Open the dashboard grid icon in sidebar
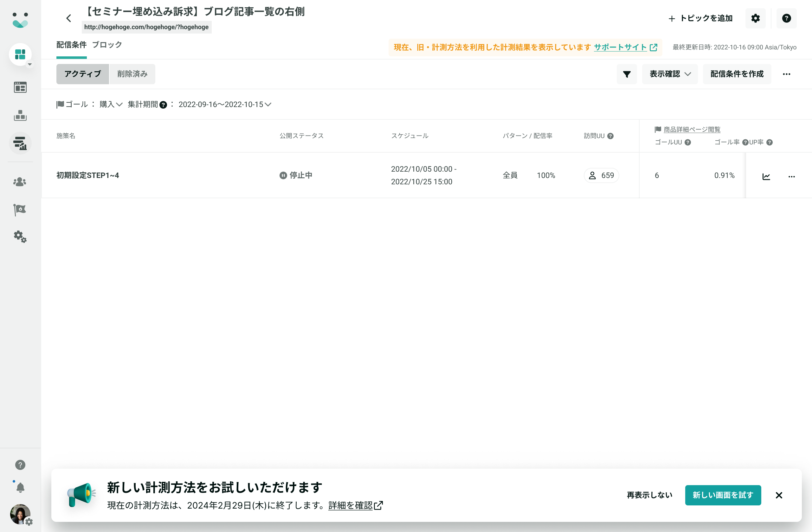This screenshot has width=812, height=532. (20, 54)
